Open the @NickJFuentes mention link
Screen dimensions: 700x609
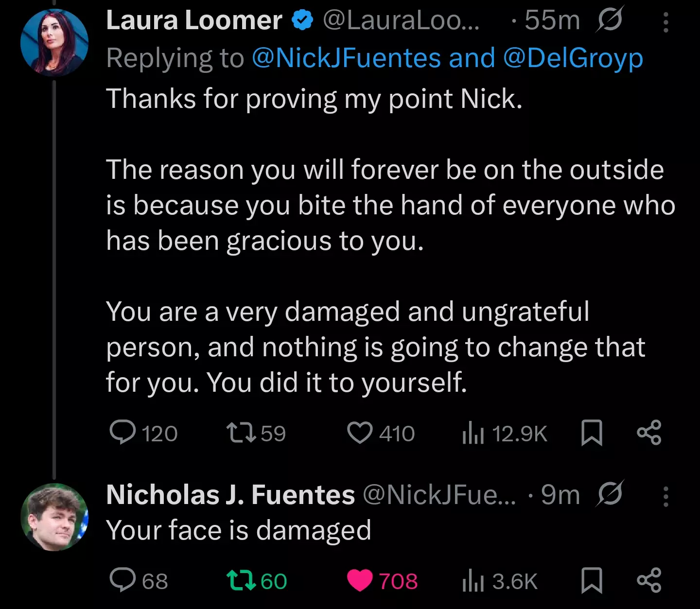346,58
